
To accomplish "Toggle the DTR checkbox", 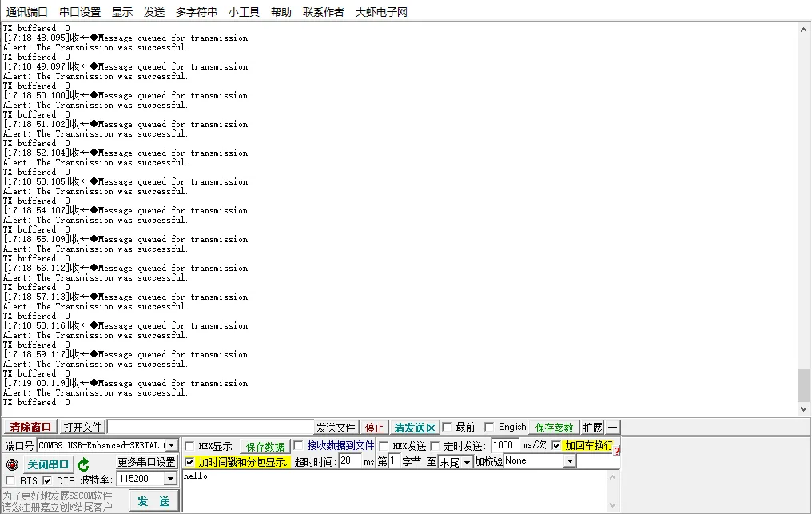I will point(48,480).
